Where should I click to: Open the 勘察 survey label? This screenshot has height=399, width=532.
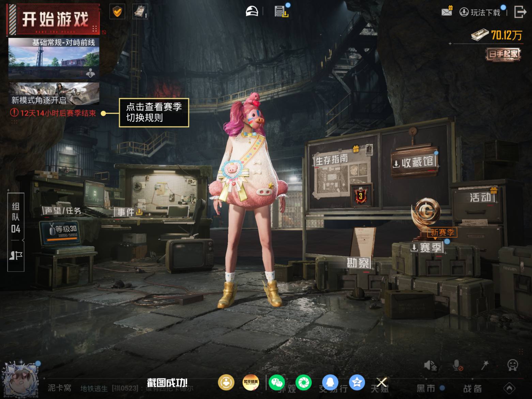click(358, 263)
